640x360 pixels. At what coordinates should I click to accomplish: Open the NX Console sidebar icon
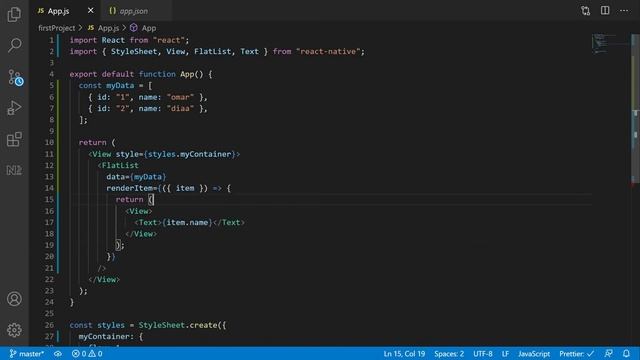pos(14,170)
